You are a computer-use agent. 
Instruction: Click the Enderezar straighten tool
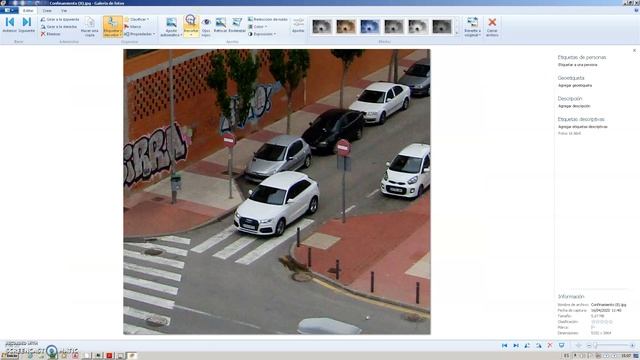[237, 25]
